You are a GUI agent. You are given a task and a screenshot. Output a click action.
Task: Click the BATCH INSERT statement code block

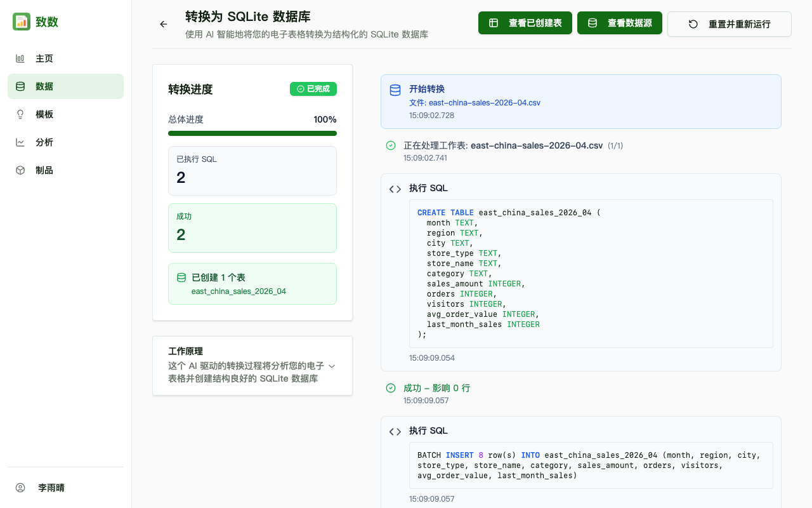click(x=591, y=465)
